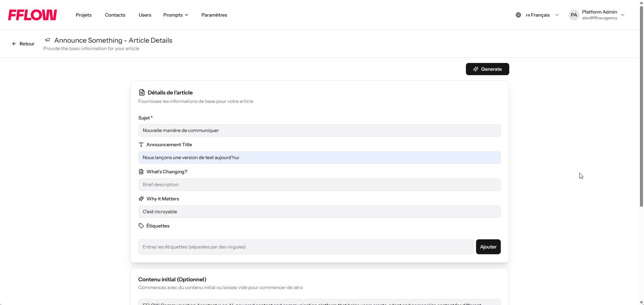Go back using the Retour link
The image size is (644, 305).
23,44
